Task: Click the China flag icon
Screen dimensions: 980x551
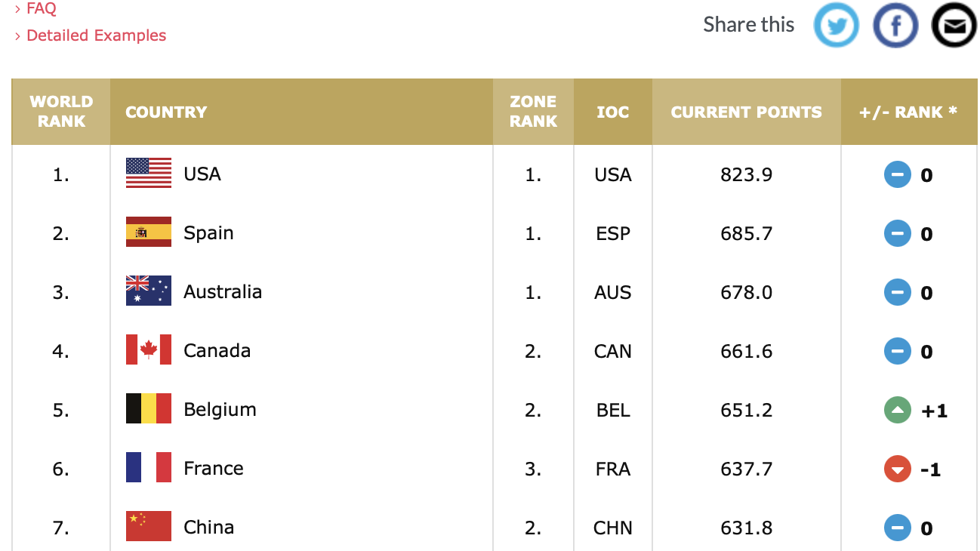Action: tap(149, 527)
